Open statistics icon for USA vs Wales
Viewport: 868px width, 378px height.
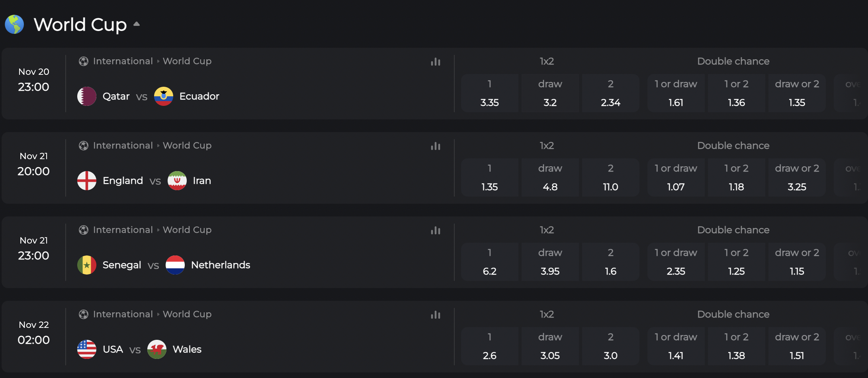click(436, 315)
